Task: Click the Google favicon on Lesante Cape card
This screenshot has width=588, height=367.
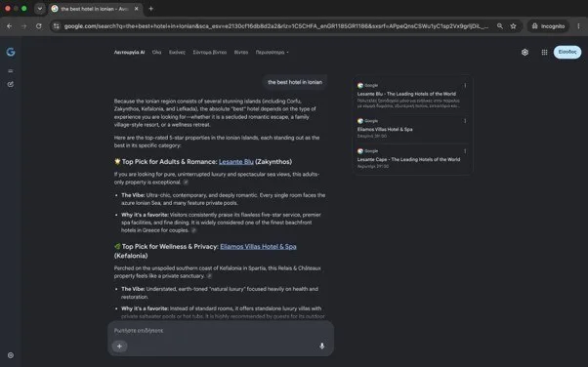Action: click(x=360, y=151)
